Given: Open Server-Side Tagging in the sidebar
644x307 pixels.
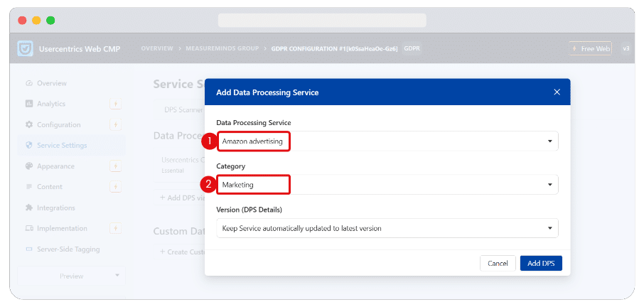Looking at the screenshot, I should pyautogui.click(x=68, y=249).
